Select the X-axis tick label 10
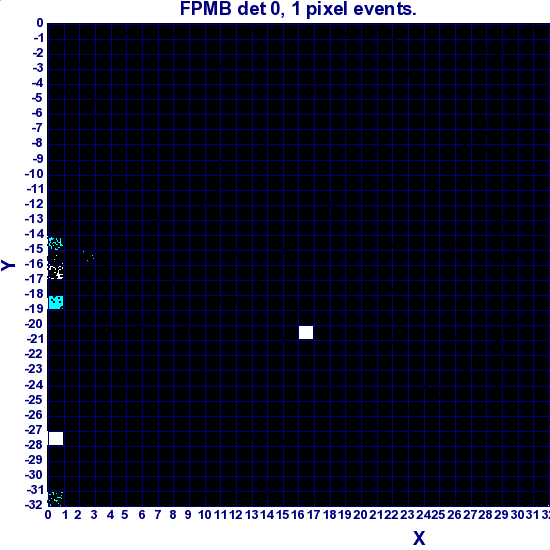This screenshot has height=550, width=550. pyautogui.click(x=205, y=515)
